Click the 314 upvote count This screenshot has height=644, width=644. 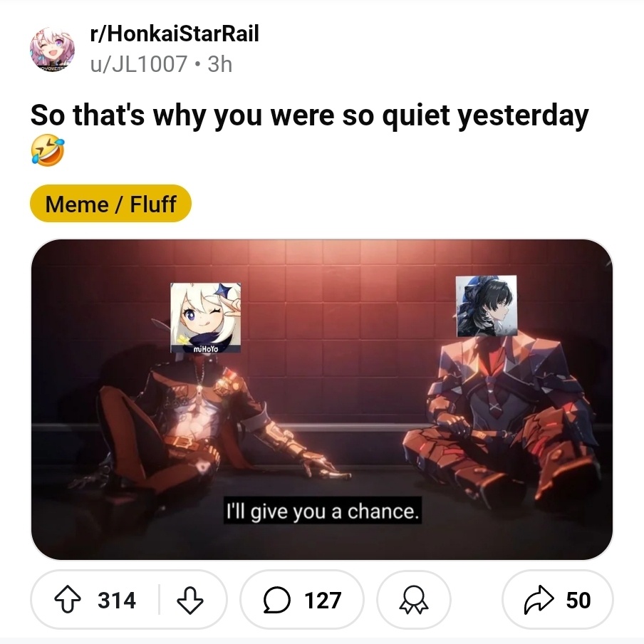[117, 600]
